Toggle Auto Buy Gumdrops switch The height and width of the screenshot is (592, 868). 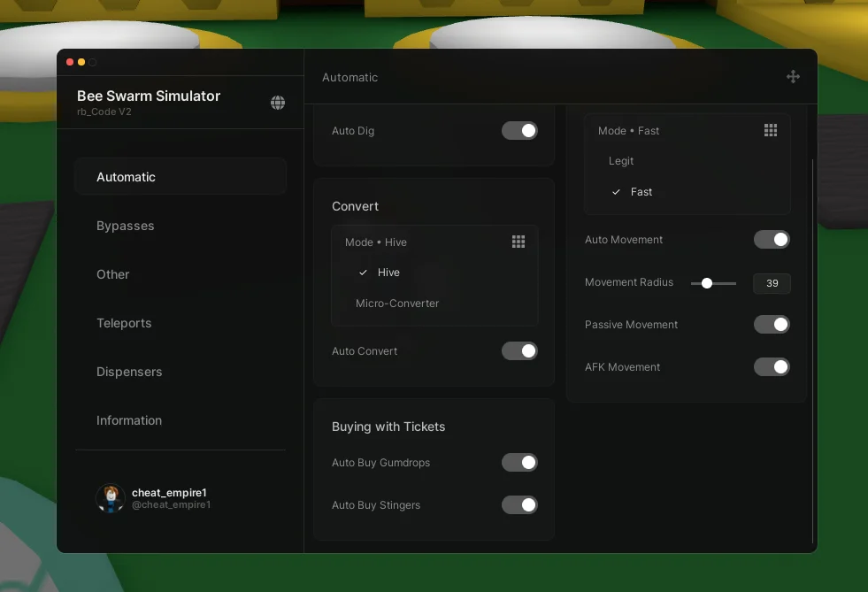pos(519,463)
